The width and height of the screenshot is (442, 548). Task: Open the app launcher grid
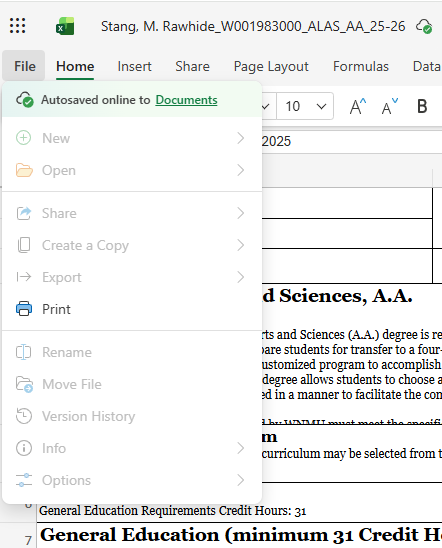(17, 26)
